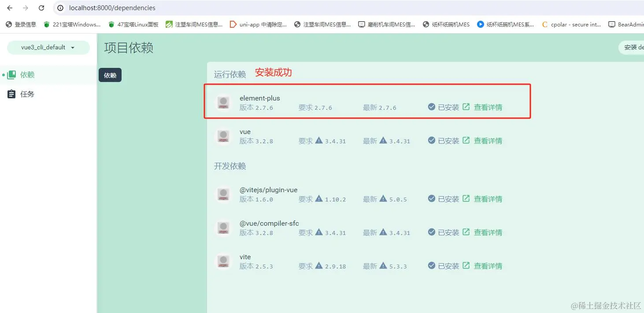Click the 已安装 check icon for @vitejs/plugin-vue

432,198
